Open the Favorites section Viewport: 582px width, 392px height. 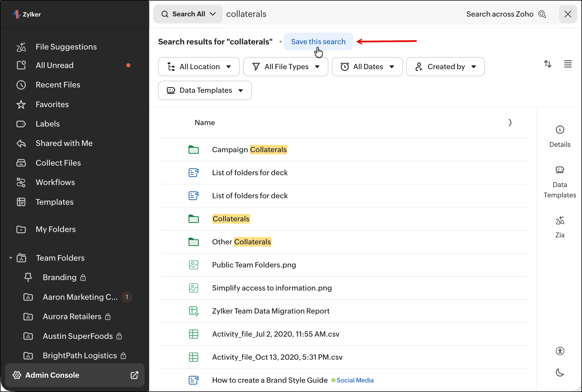(x=52, y=104)
